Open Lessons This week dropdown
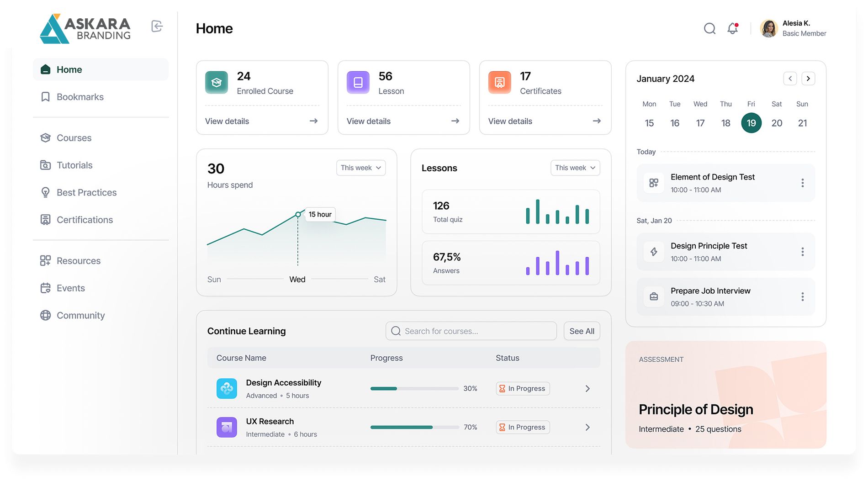Viewport: 868px width, 481px height. coord(575,168)
